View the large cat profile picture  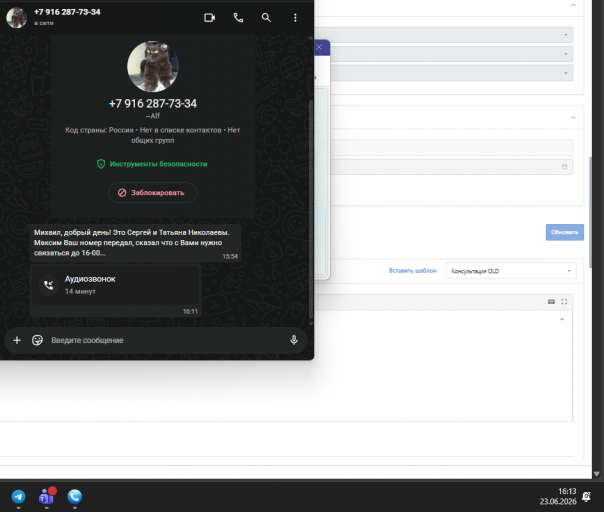(x=153, y=66)
